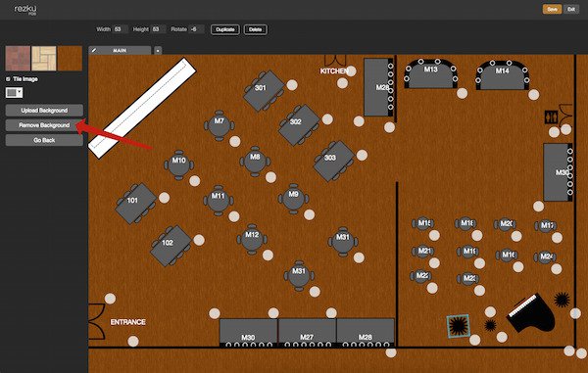Click the ENTRANCE label
Screen dimensions: 588x373
[x=127, y=322]
